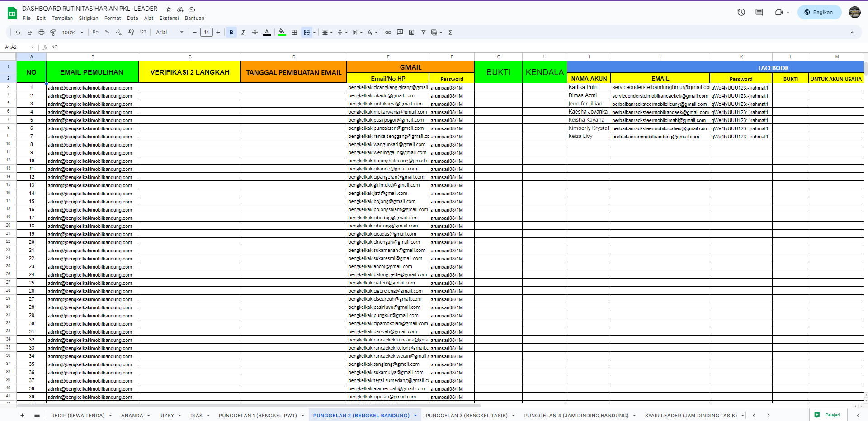Decrease decimal places
This screenshot has width=868, height=421.
(x=119, y=32)
